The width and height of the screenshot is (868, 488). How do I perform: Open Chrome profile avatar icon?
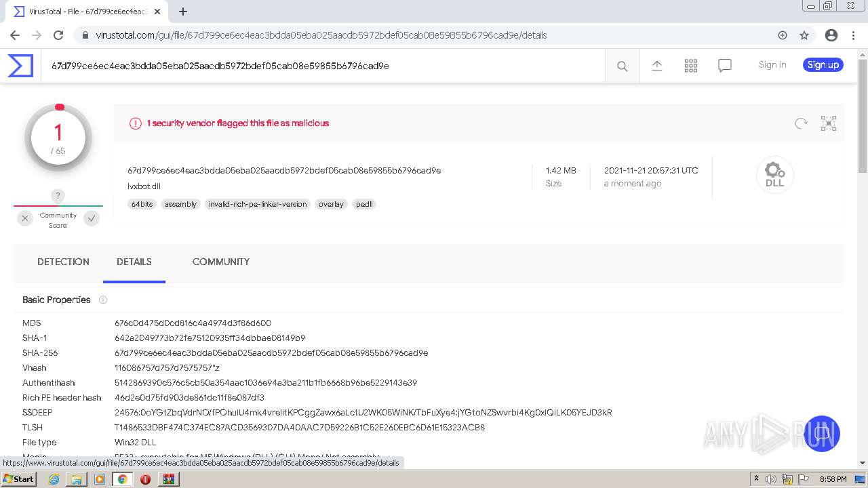[x=831, y=35]
